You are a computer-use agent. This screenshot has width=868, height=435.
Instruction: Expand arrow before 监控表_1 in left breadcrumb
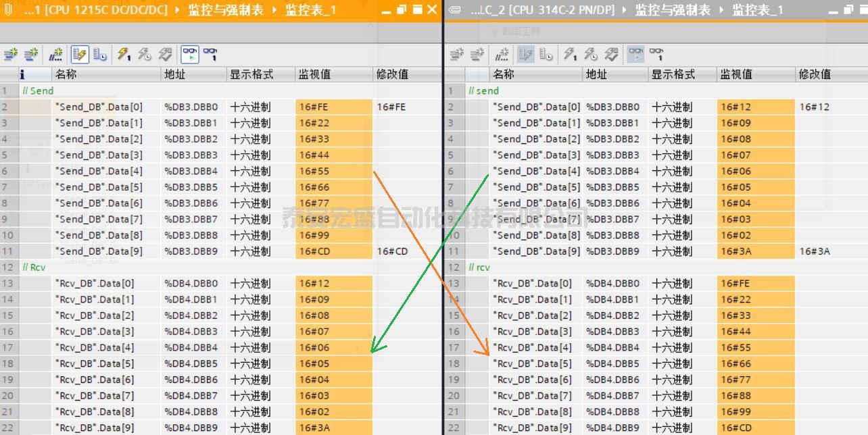point(274,10)
